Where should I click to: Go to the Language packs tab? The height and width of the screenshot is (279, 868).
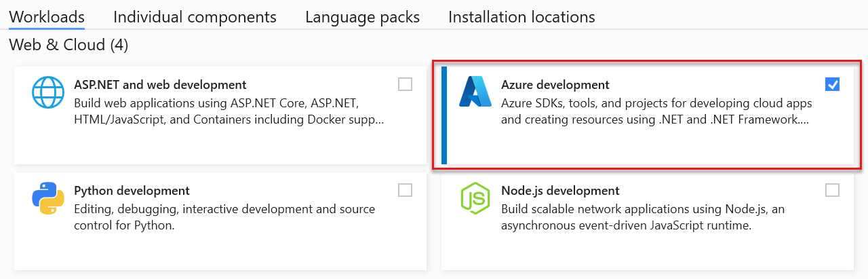click(362, 17)
